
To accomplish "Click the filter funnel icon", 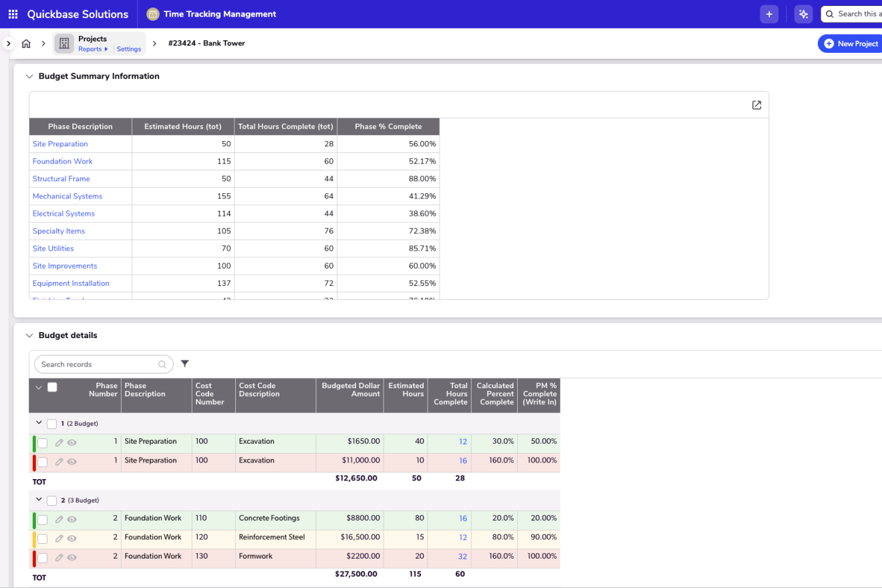I will [x=185, y=364].
